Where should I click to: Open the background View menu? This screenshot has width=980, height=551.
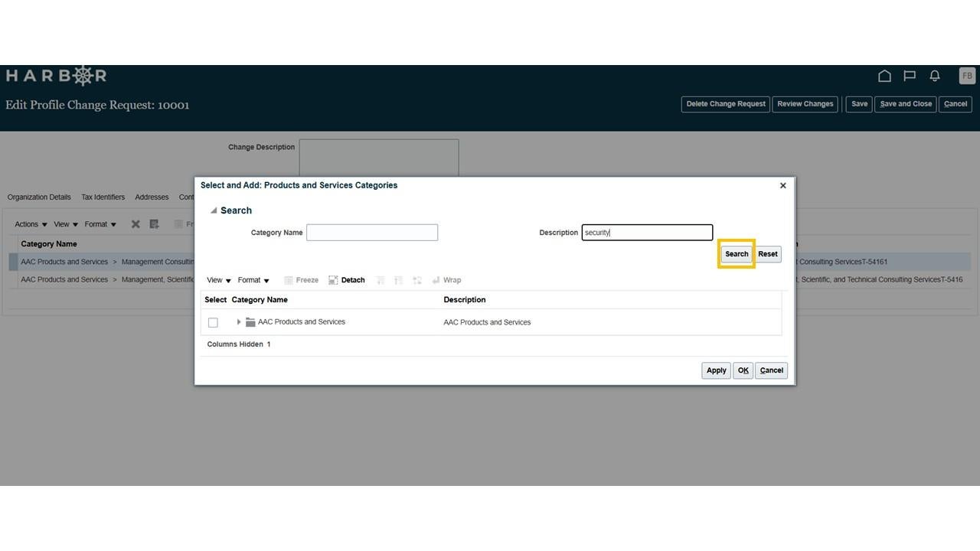pyautogui.click(x=66, y=224)
